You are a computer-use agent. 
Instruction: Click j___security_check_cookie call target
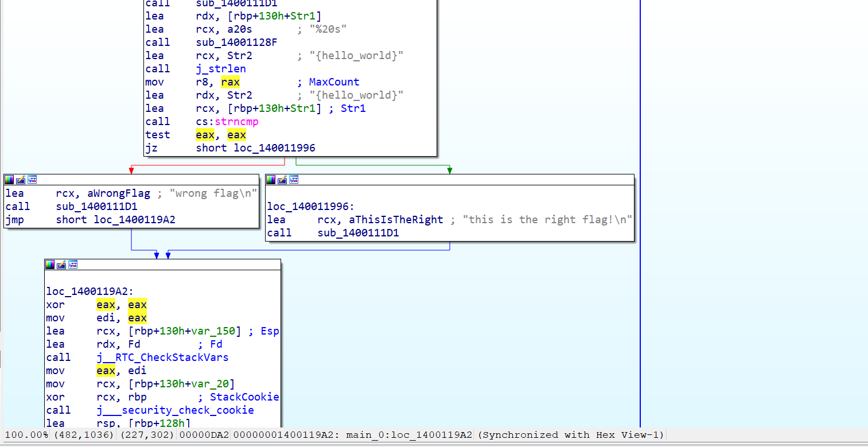coord(175,410)
